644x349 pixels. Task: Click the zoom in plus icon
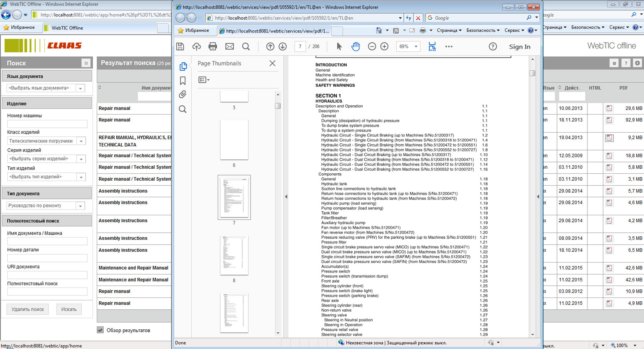(x=384, y=46)
